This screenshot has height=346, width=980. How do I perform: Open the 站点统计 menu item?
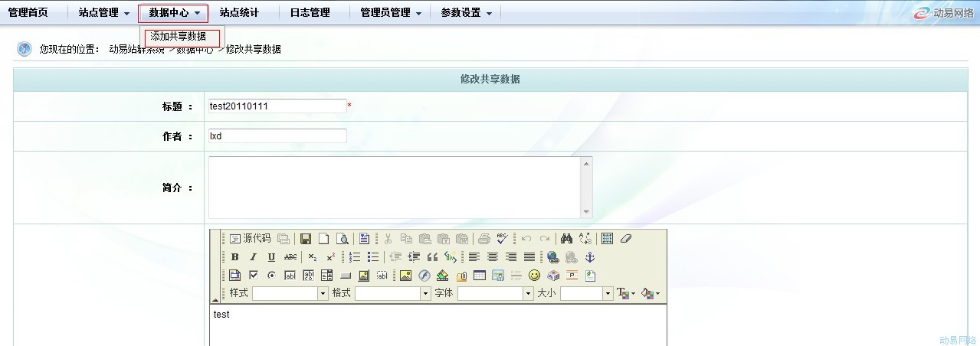click(x=239, y=13)
